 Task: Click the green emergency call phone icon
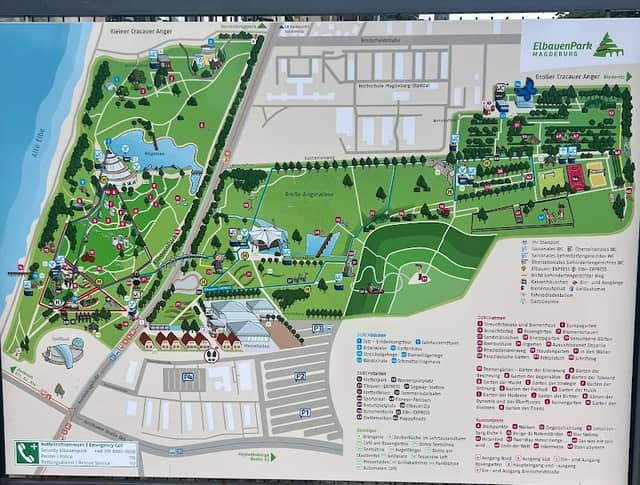click(27, 453)
